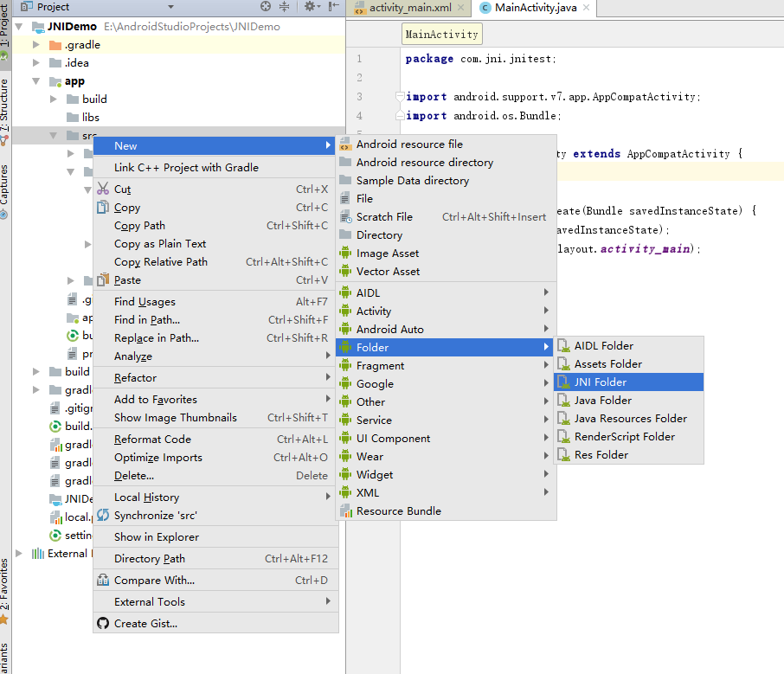The image size is (784, 674).
Task: Open the Activity submenu
Action: point(445,311)
